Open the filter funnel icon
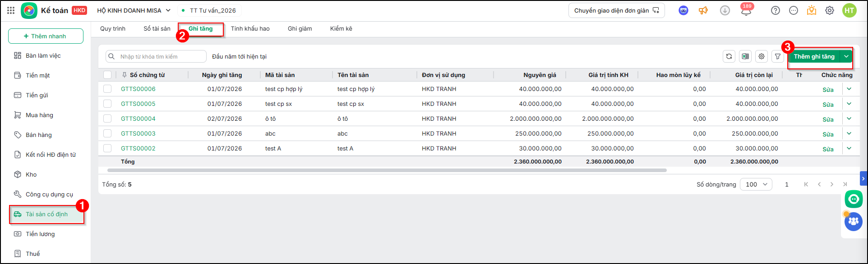The height and width of the screenshot is (264, 868). pos(778,56)
